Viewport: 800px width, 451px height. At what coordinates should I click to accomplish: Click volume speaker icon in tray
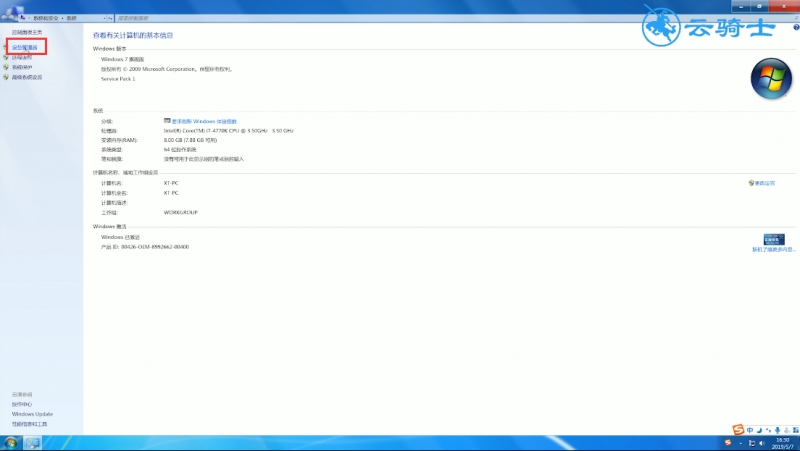762,443
